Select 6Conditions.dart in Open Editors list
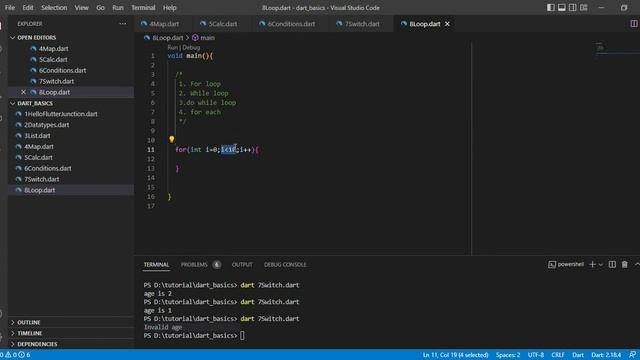The image size is (640, 360). (71, 70)
